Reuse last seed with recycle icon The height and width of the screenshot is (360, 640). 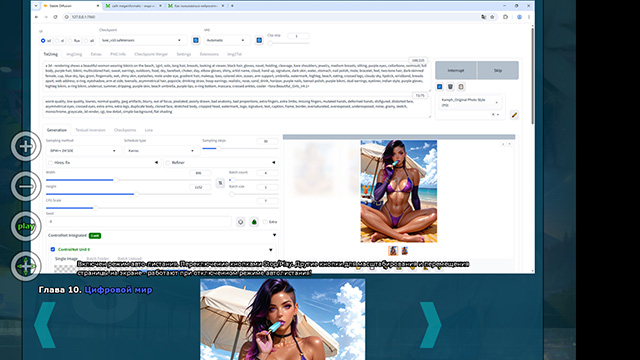pyautogui.click(x=254, y=222)
